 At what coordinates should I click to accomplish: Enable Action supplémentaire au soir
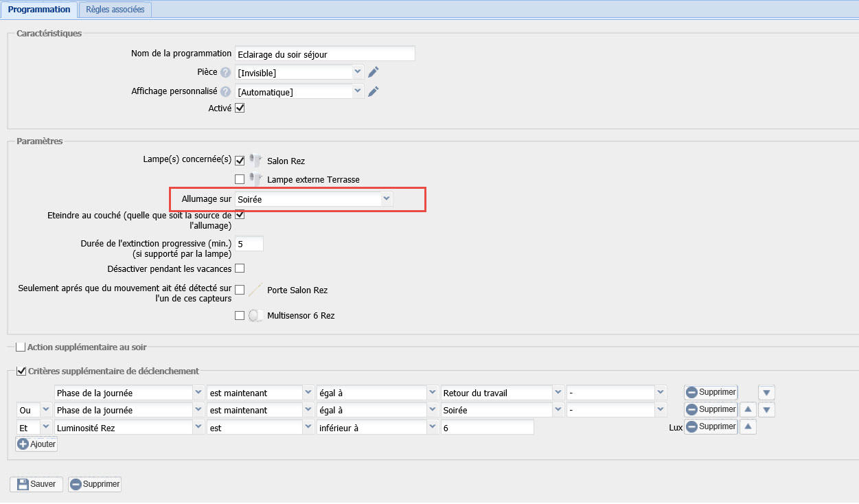click(21, 347)
